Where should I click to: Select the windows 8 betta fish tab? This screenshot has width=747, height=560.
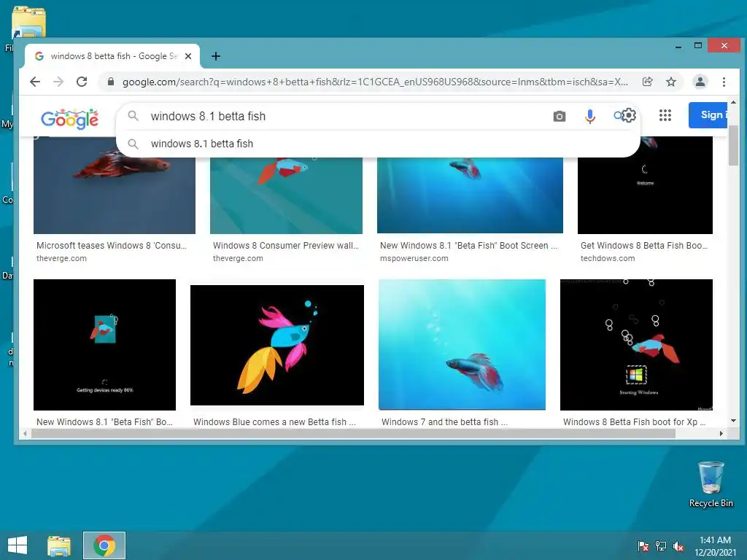[x=112, y=56]
